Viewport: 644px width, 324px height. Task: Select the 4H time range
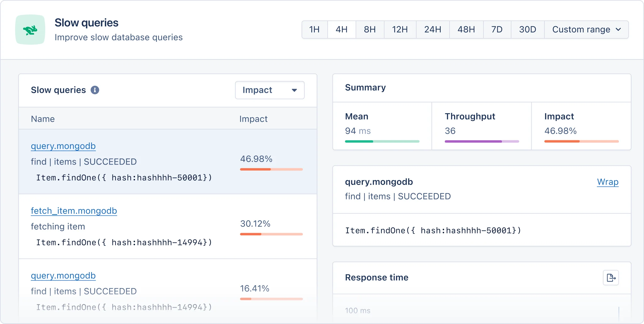(341, 30)
